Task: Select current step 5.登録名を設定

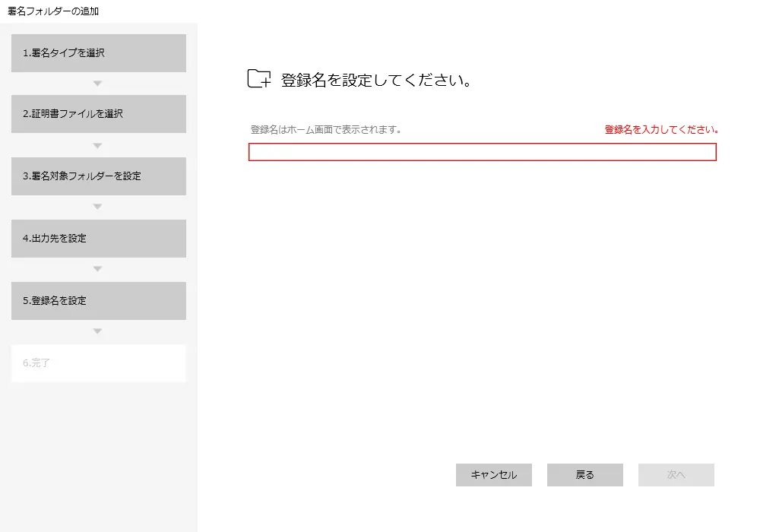Action: 99,301
